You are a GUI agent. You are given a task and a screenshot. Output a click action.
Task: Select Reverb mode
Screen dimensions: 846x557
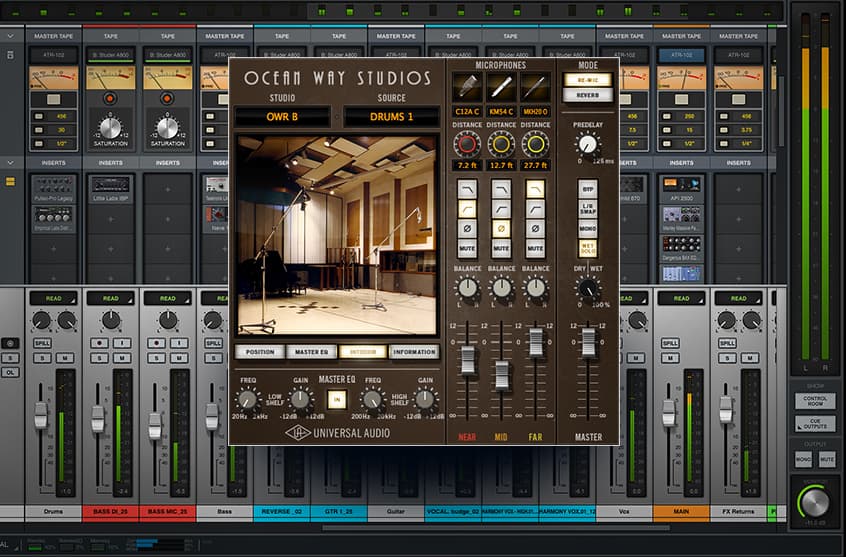click(588, 95)
